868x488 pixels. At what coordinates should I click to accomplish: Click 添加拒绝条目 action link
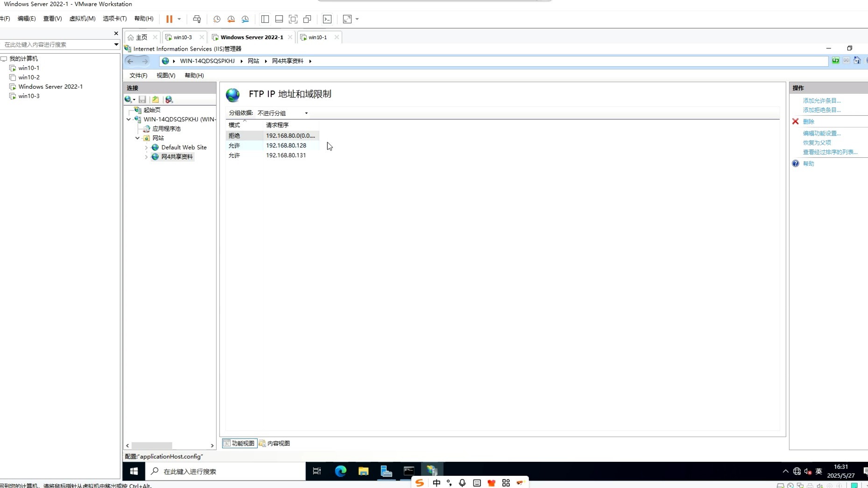[822, 110]
